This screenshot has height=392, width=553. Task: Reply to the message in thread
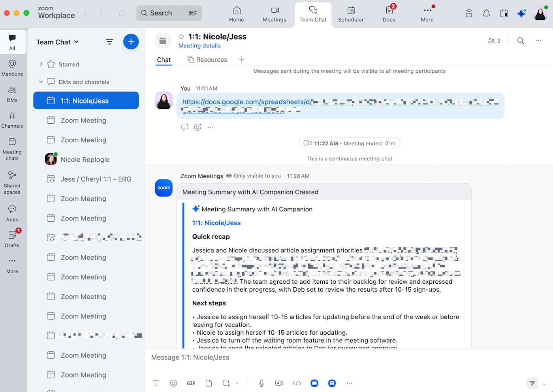point(185,127)
